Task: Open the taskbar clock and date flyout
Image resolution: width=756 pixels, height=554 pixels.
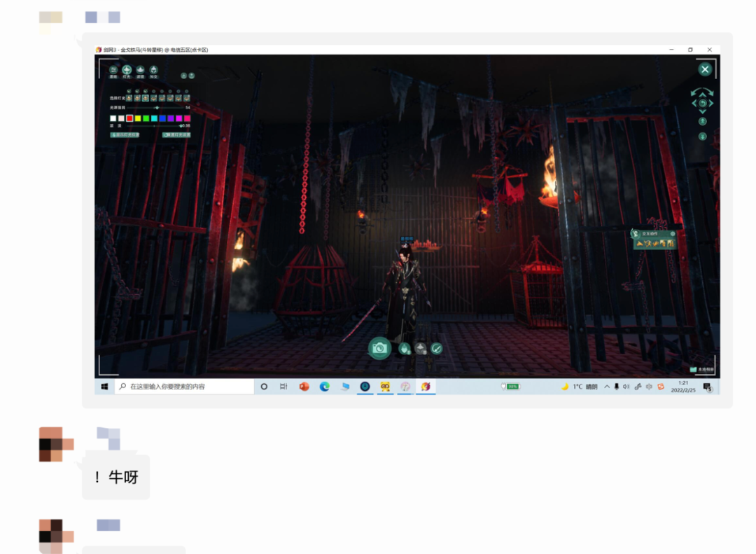Action: (x=682, y=387)
